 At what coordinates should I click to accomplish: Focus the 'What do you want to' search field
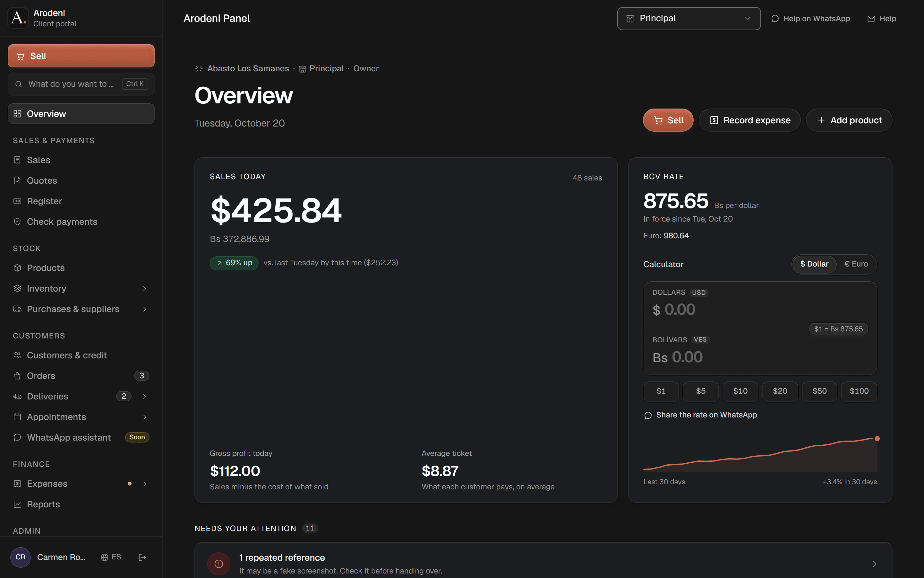coord(81,84)
